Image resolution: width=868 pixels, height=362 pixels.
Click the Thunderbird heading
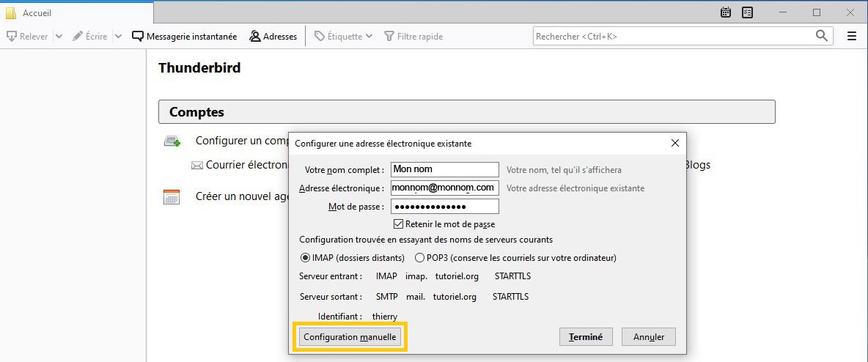pyautogui.click(x=199, y=68)
